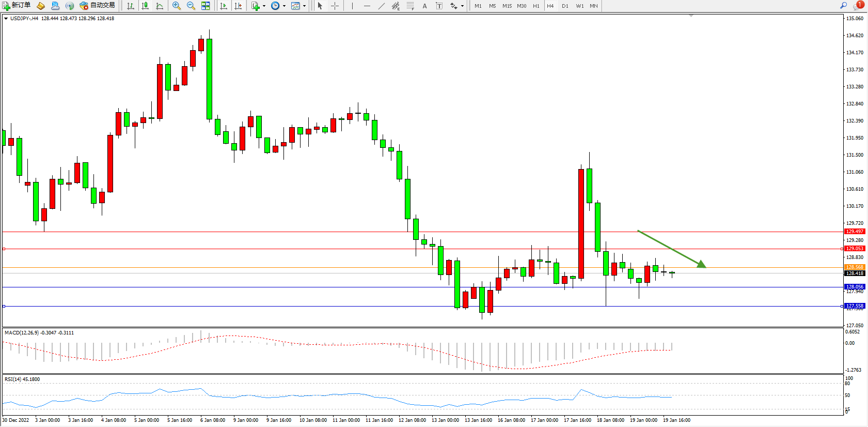Open the chat notifications with red badge
This screenshot has width=868, height=427.
tap(858, 6)
